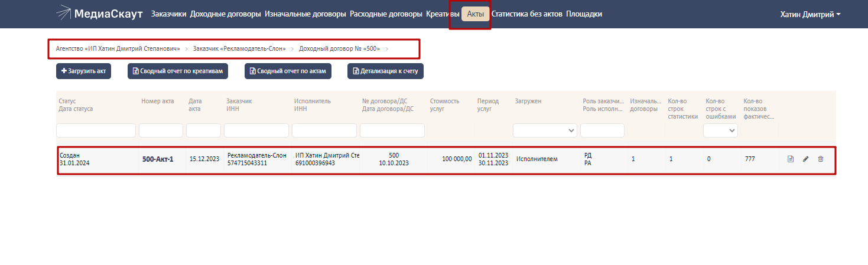The height and width of the screenshot is (265, 868).
Task: Click the Создан status cell
Action: (x=70, y=155)
